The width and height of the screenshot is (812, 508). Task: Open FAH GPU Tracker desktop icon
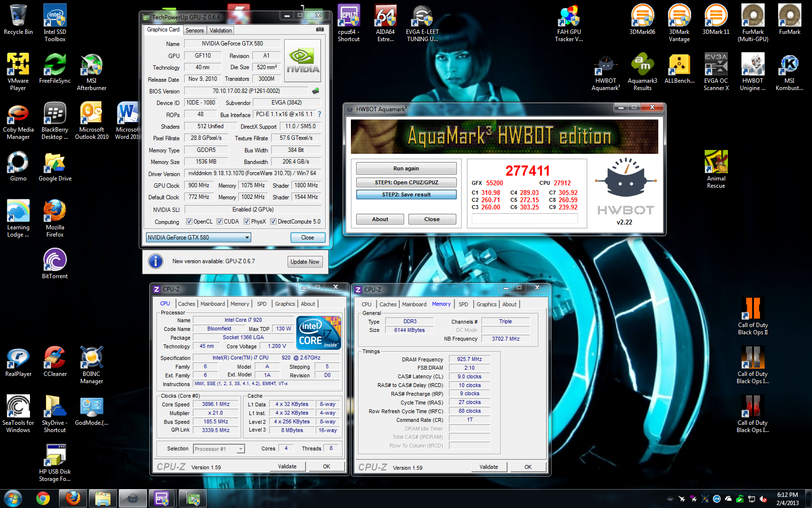569,22
